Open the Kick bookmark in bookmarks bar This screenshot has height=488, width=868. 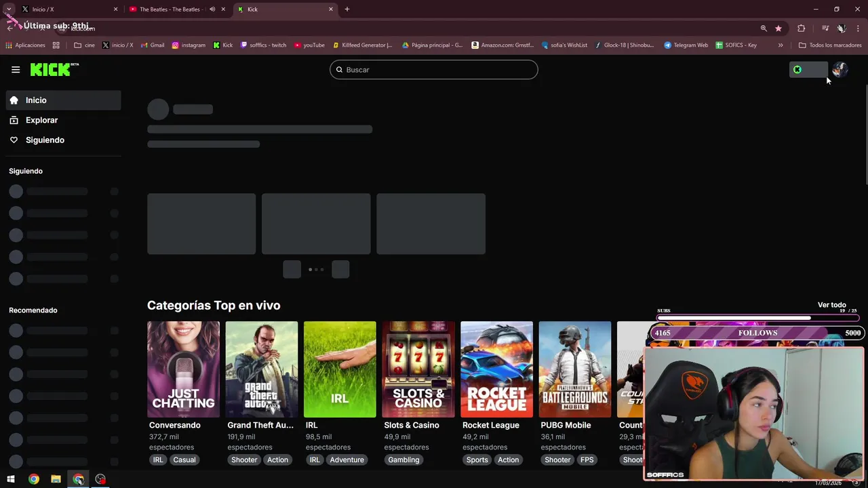coord(222,45)
